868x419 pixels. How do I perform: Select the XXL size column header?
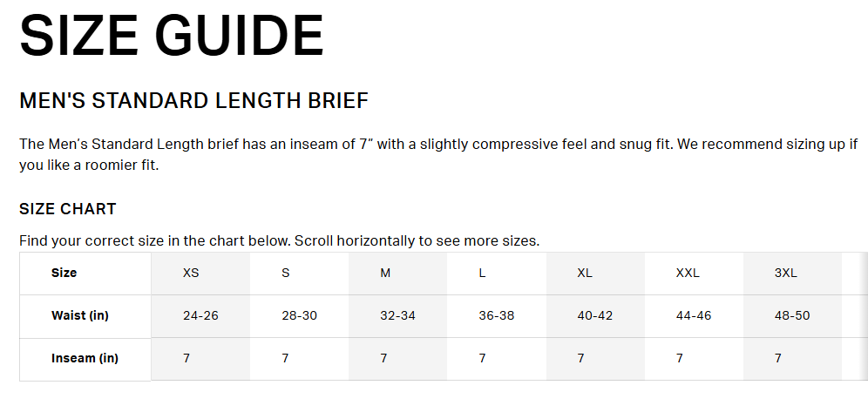pyautogui.click(x=688, y=273)
